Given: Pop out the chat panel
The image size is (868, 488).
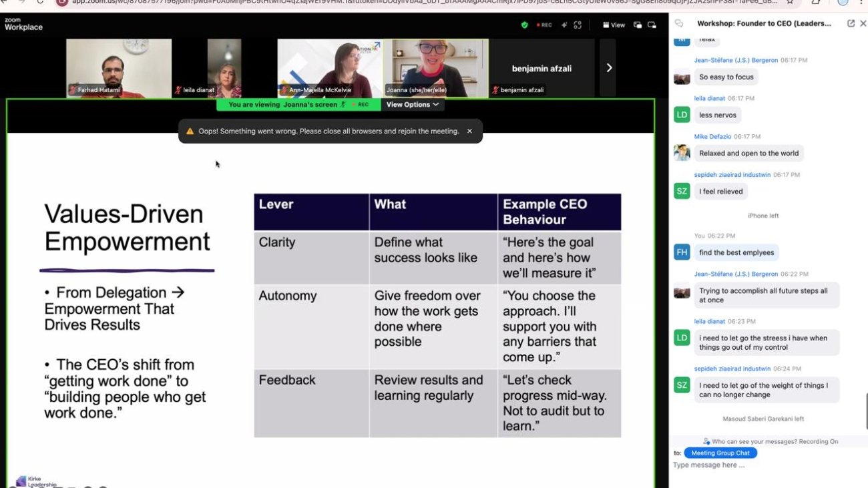Looking at the screenshot, I should click(851, 23).
